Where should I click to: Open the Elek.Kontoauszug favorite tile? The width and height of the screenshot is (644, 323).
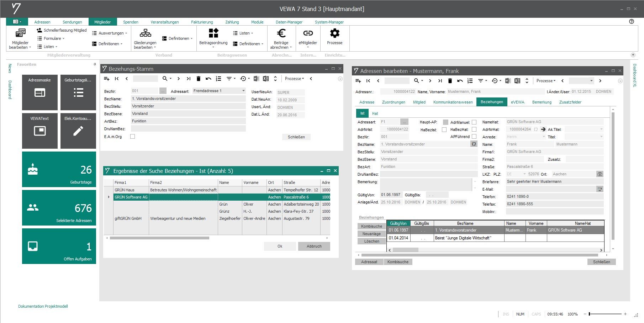pos(78,131)
